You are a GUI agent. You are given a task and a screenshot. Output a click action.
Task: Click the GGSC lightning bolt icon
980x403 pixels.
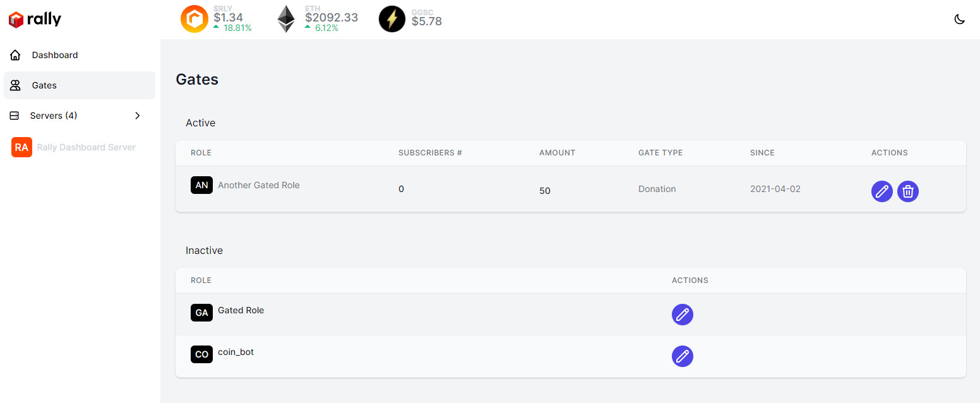[392, 19]
